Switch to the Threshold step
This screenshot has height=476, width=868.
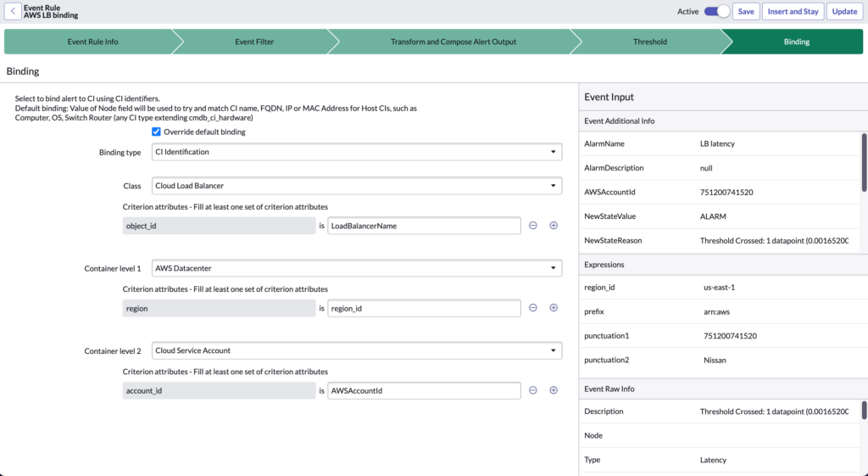(649, 42)
